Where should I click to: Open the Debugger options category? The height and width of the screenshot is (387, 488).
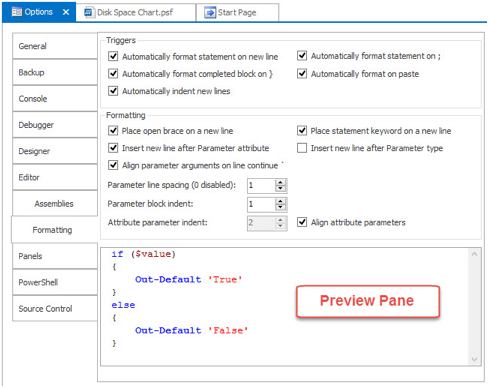pos(55,125)
